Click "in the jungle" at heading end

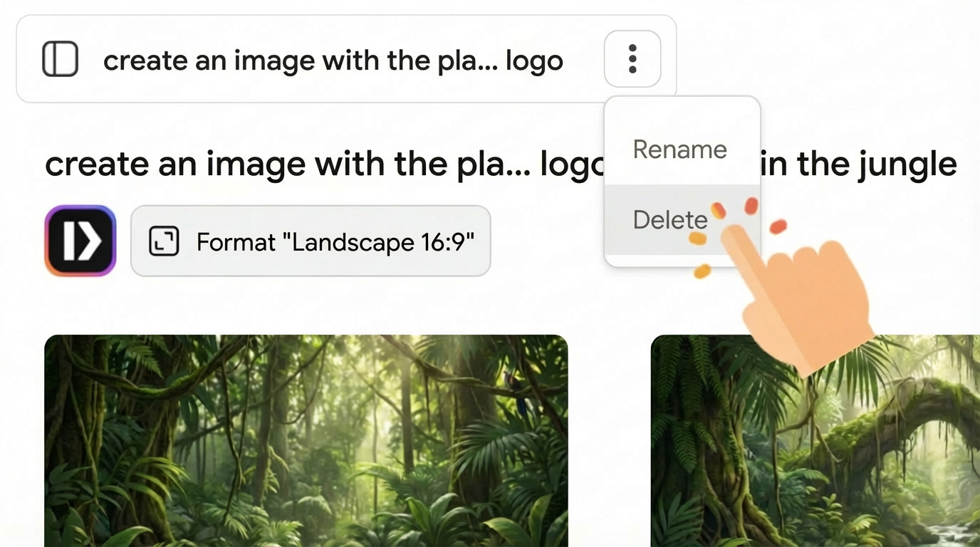(858, 165)
